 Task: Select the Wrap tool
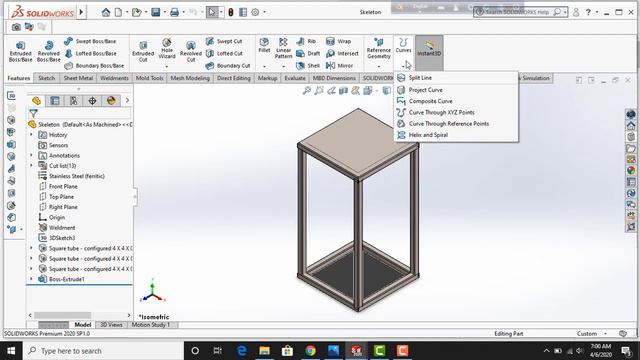point(338,41)
